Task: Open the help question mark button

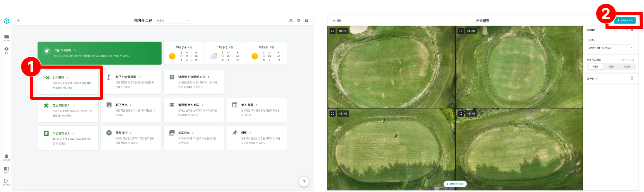Action: [304, 182]
